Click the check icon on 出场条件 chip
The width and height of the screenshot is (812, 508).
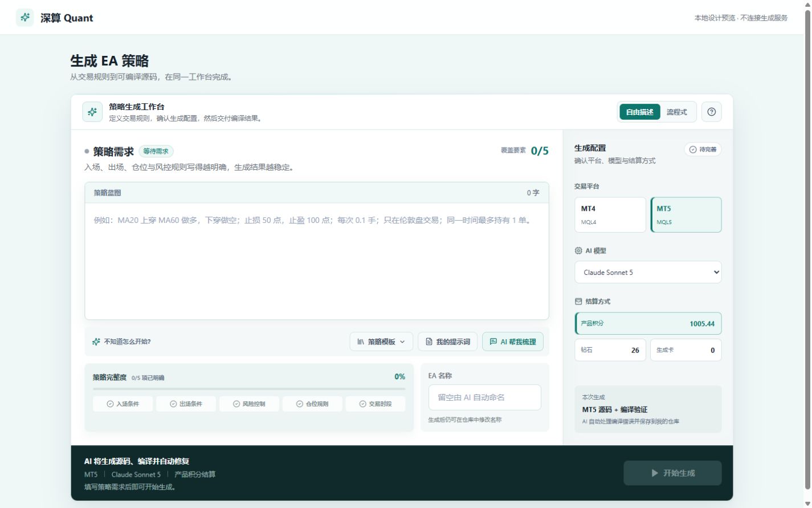click(173, 404)
